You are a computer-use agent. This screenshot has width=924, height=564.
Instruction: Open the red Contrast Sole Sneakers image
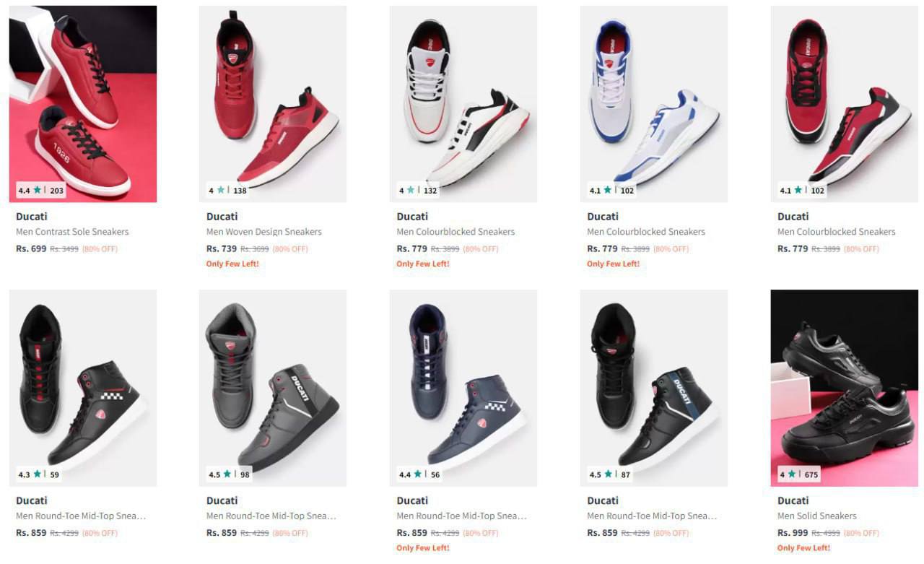(83, 104)
